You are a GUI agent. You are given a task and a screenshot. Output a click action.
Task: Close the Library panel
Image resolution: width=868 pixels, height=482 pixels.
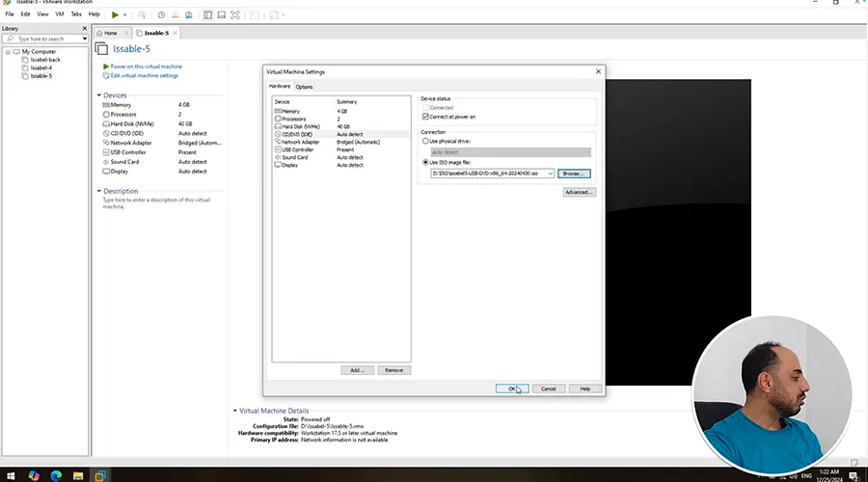point(85,28)
